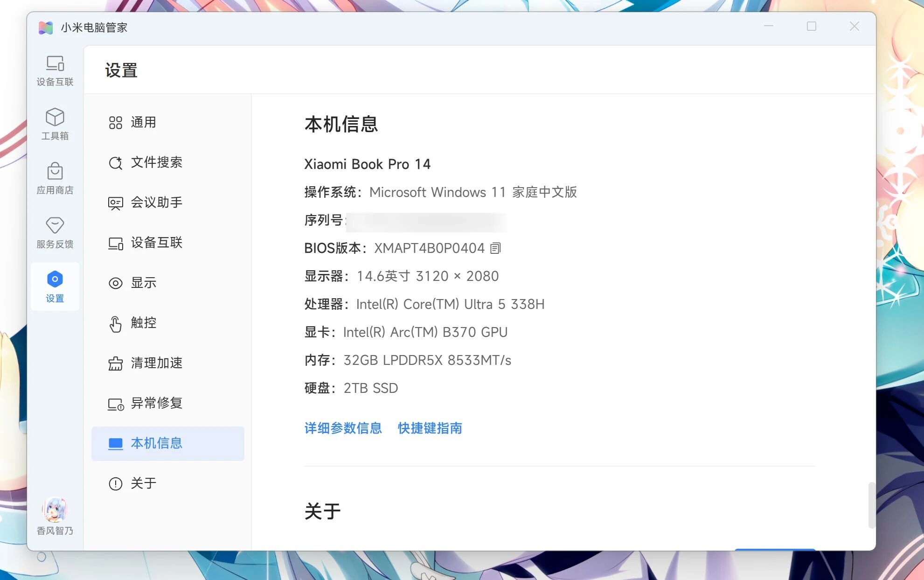Click the vertical scrollbar thumb
Image resolution: width=924 pixels, height=580 pixels.
[871, 505]
